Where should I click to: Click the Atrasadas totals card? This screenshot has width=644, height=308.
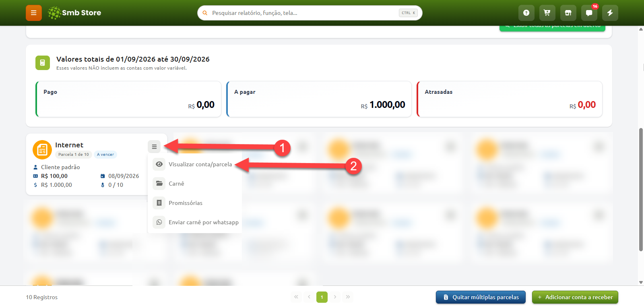click(510, 99)
